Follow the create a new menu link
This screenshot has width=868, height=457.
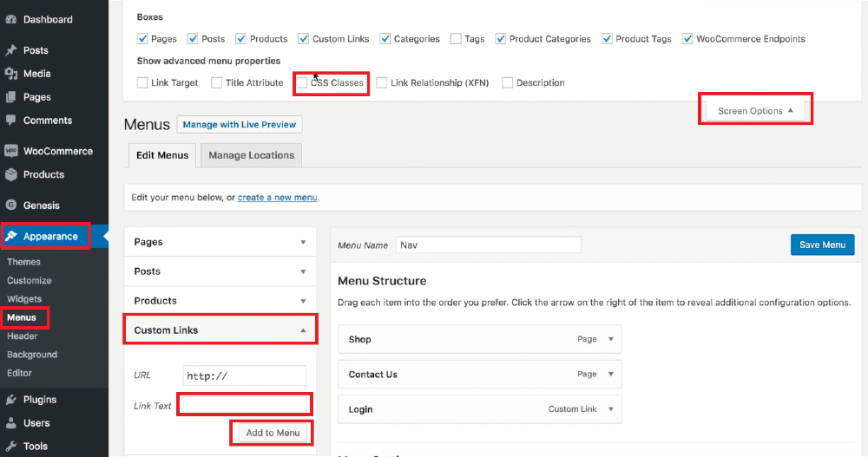(x=278, y=198)
